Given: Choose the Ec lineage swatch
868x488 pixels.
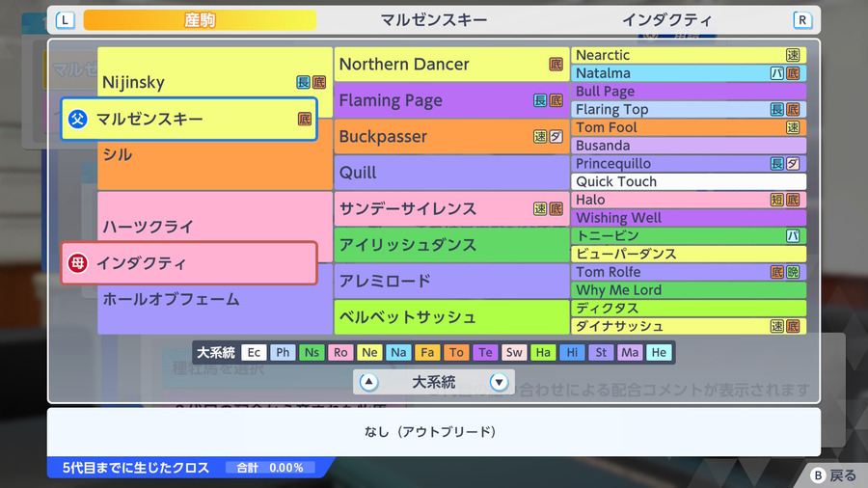Looking at the screenshot, I should pos(254,352).
